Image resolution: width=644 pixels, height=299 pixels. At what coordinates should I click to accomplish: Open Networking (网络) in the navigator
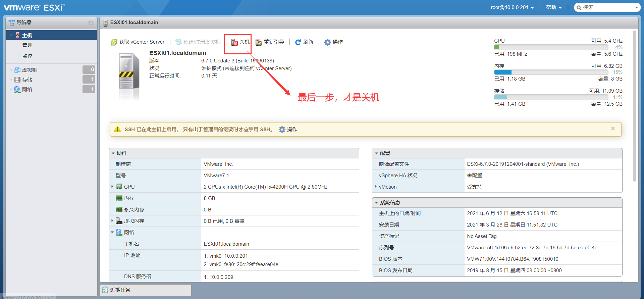coord(27,89)
